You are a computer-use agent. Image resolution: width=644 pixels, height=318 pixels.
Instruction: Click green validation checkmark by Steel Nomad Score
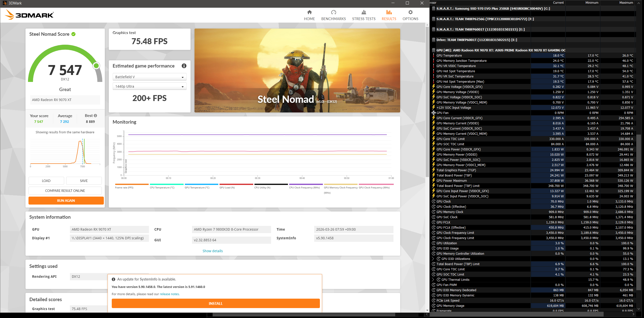[x=74, y=34]
